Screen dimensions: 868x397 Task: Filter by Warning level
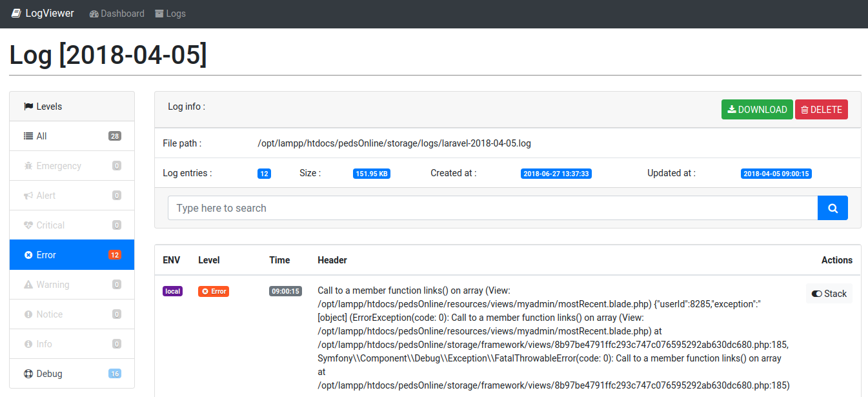coord(72,285)
